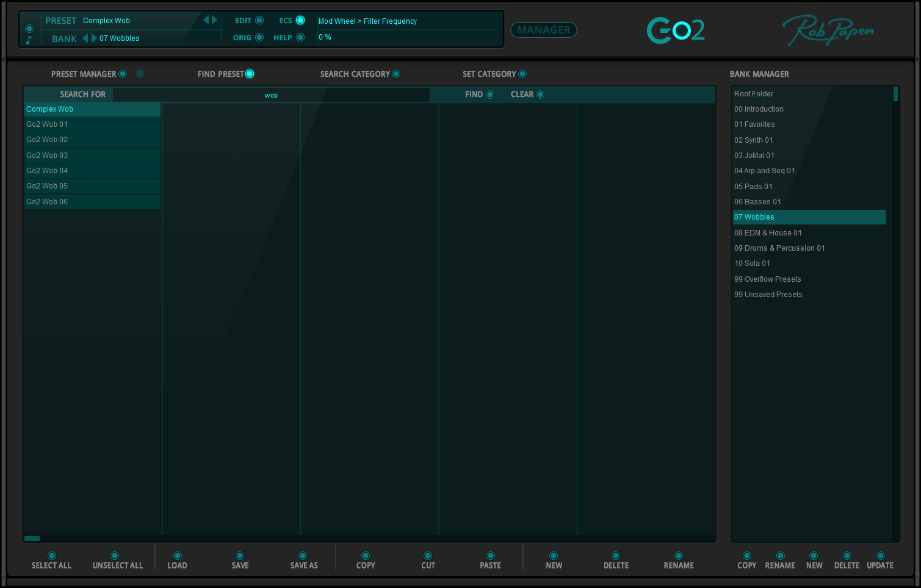Open Root Folder in Bank Manager
The width and height of the screenshot is (921, 588).
point(809,94)
